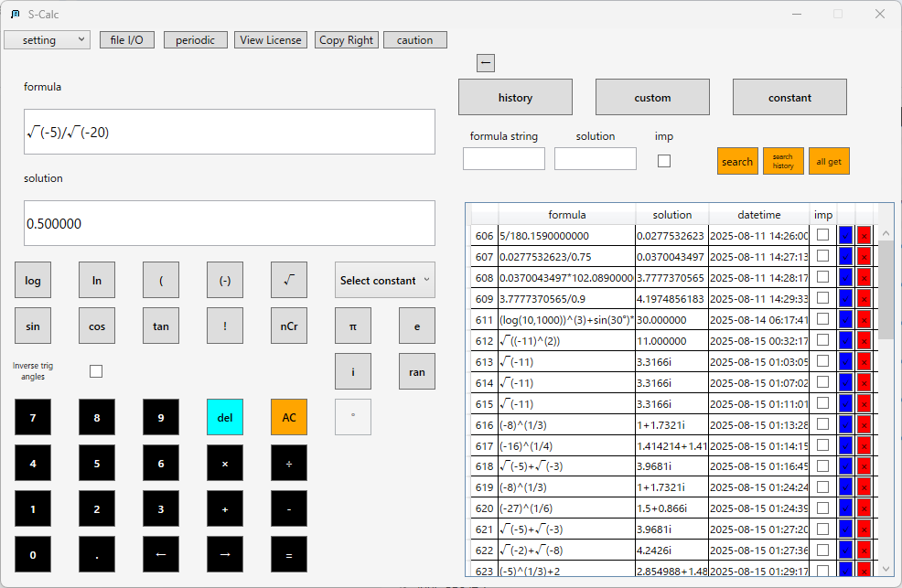Viewport: 902px width, 588px height.
Task: Click the cos function button
Action: click(97, 326)
